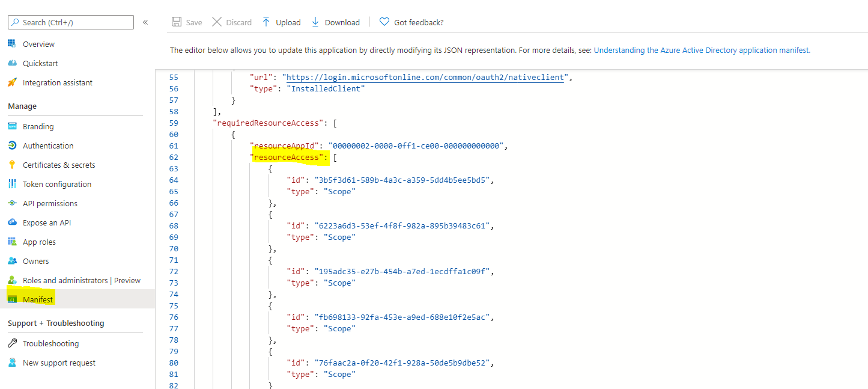Click the Overview icon in the sidebar
The height and width of the screenshot is (389, 868).
(x=12, y=44)
